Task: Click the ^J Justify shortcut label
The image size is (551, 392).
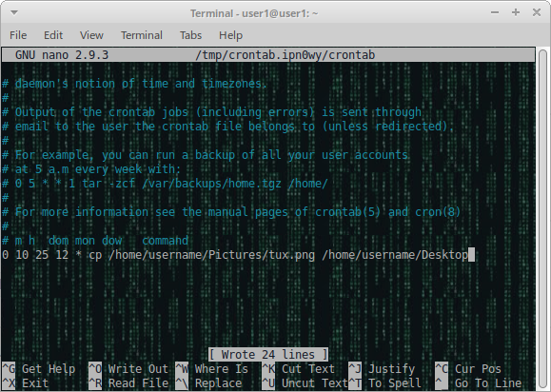Action: click(382, 369)
